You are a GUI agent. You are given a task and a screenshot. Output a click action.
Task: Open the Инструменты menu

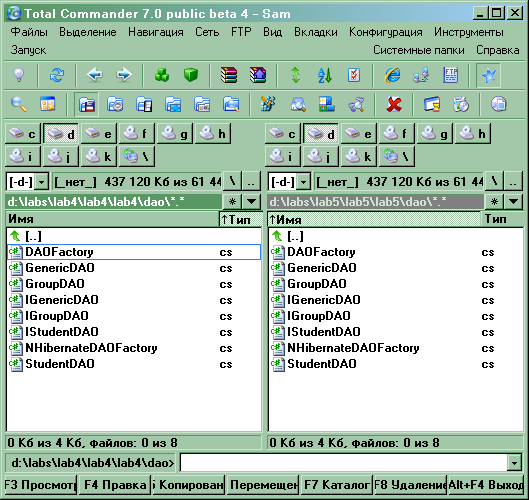469,32
